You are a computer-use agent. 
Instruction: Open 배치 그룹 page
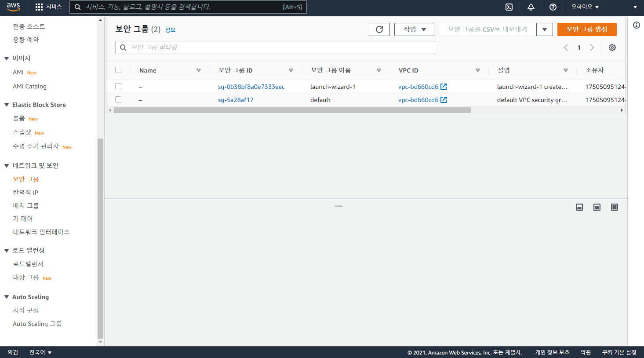click(26, 205)
